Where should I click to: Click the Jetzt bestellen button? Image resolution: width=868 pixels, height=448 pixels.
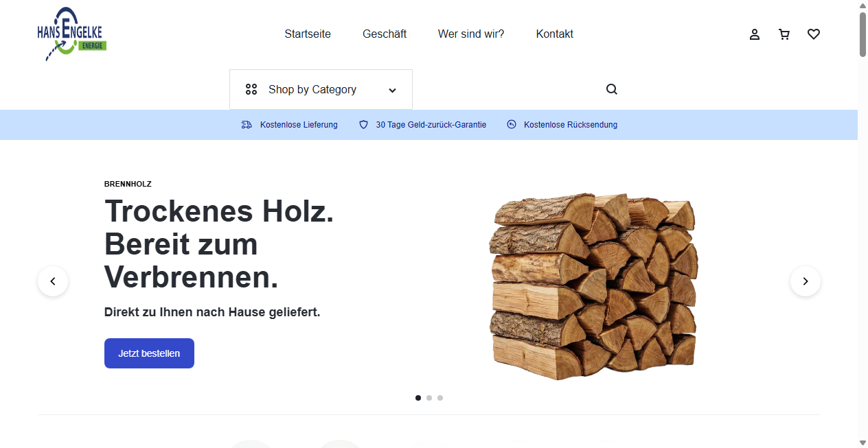(x=149, y=353)
